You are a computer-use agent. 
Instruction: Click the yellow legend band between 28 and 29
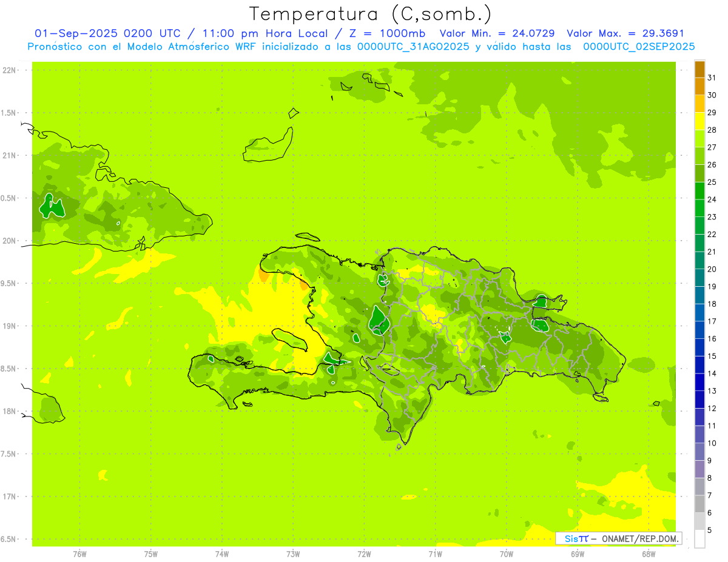point(699,121)
